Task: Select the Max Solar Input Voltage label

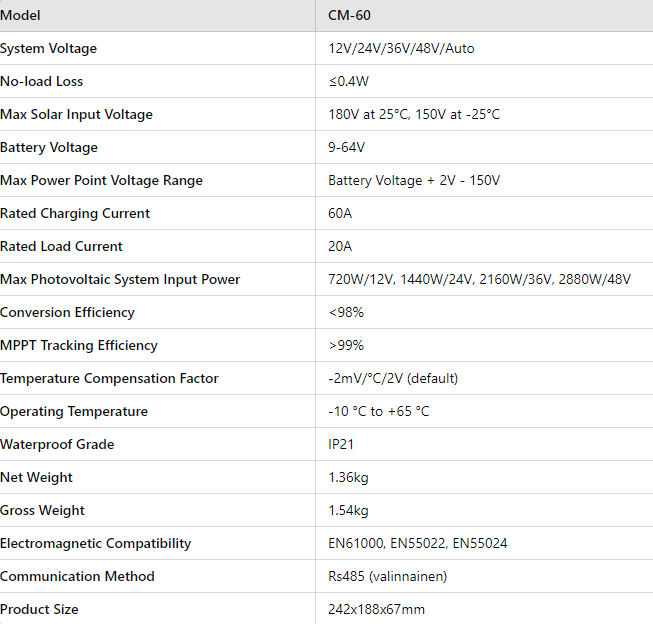Action: point(77,114)
